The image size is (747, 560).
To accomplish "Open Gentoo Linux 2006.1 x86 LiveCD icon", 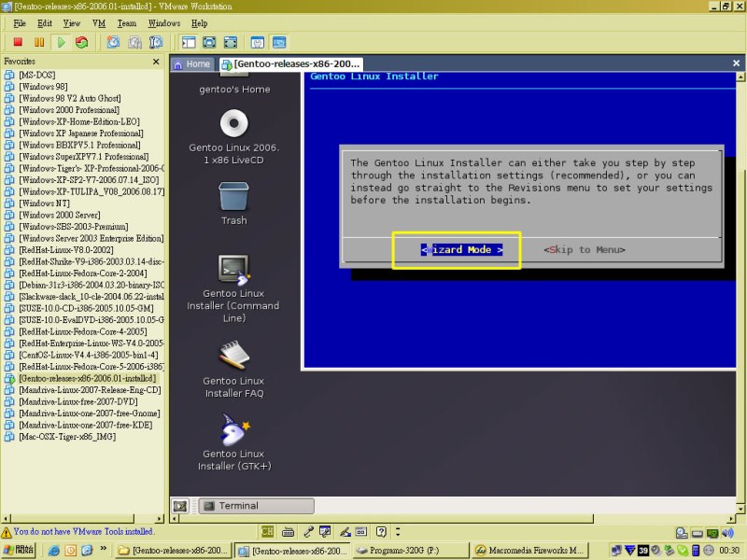I will pos(234,137).
